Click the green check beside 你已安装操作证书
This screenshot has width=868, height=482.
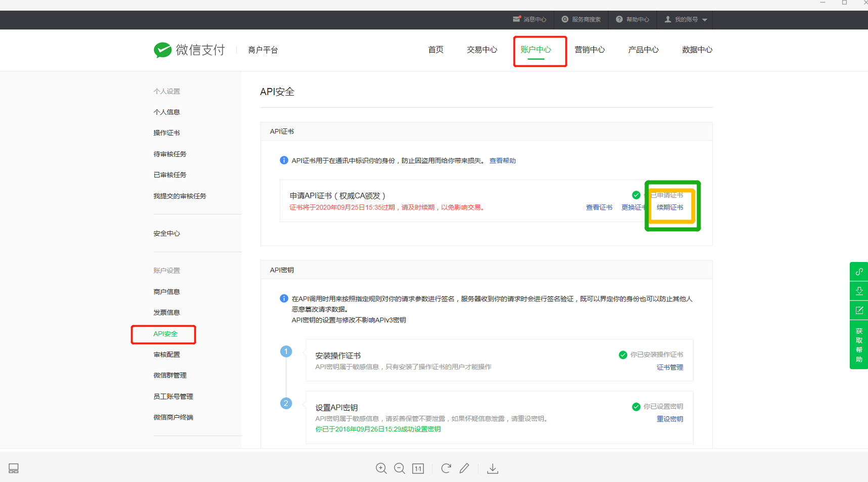point(623,355)
